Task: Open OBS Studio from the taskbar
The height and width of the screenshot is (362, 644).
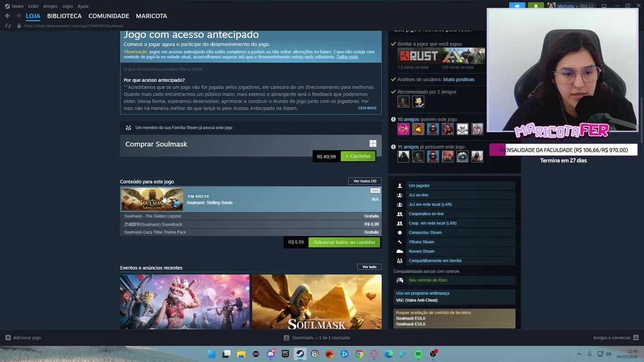Action: tap(433, 354)
